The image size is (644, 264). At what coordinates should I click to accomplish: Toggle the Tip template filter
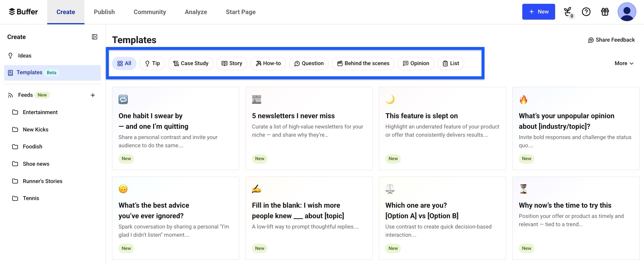(x=152, y=63)
